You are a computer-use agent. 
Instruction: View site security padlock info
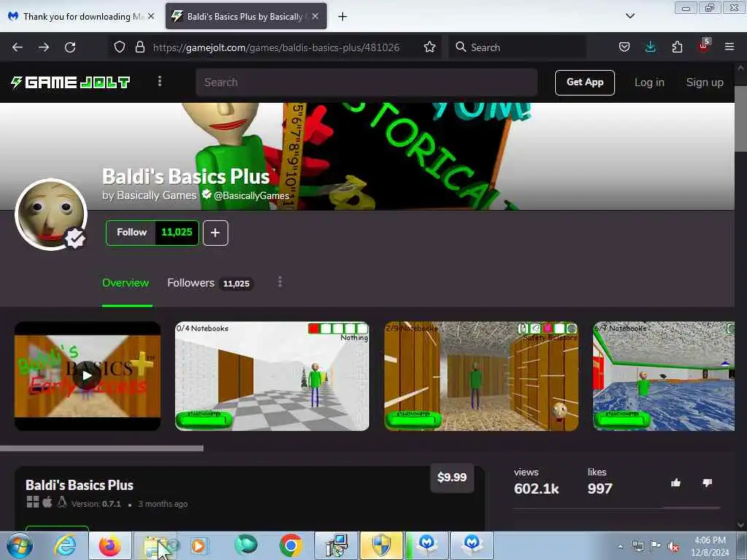click(x=139, y=47)
